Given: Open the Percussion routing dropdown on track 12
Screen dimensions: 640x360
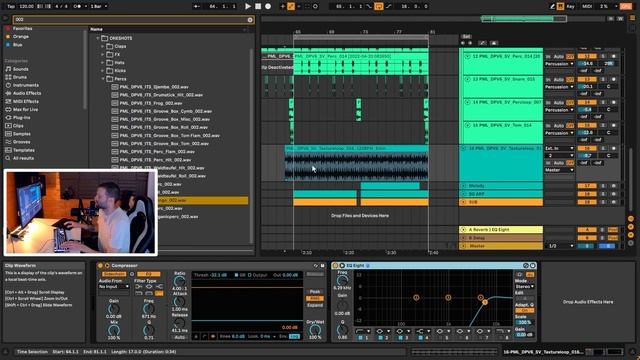Looking at the screenshot, I should 559,64.
